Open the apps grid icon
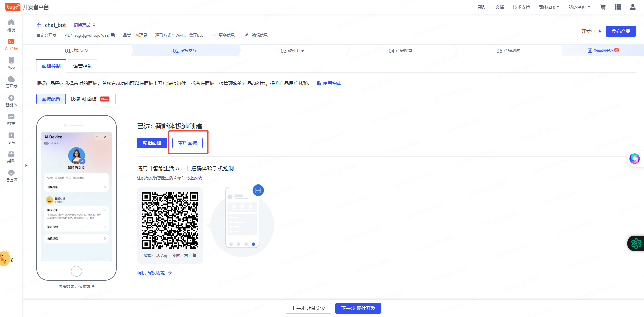 (618, 7)
